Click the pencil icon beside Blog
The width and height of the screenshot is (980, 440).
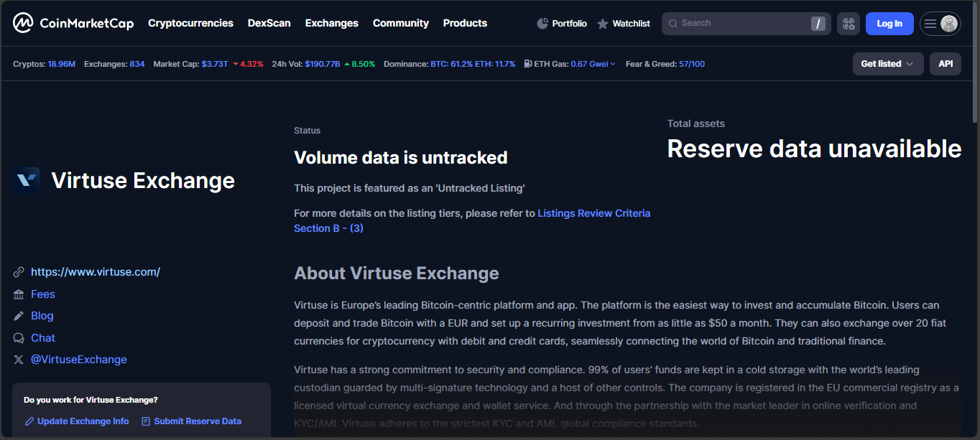click(x=19, y=316)
